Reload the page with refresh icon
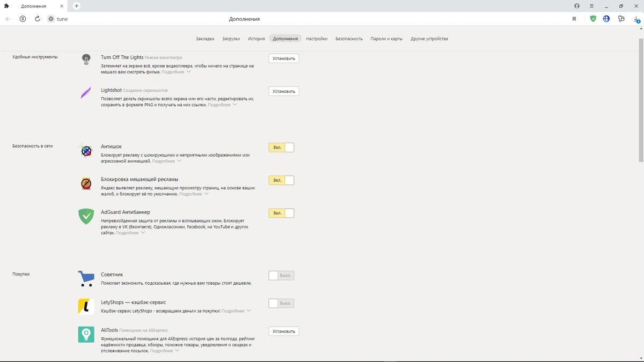The height and width of the screenshot is (362, 644). (x=38, y=19)
